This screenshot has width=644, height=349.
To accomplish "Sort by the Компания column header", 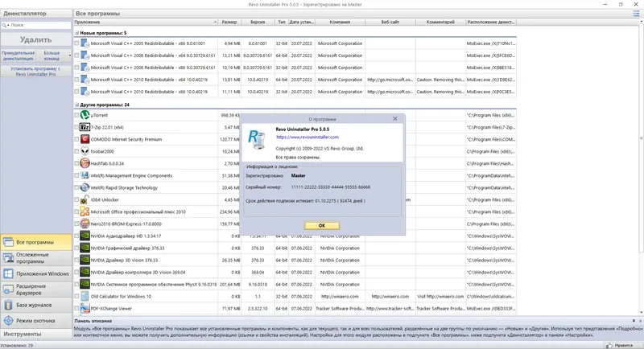I will tap(340, 23).
